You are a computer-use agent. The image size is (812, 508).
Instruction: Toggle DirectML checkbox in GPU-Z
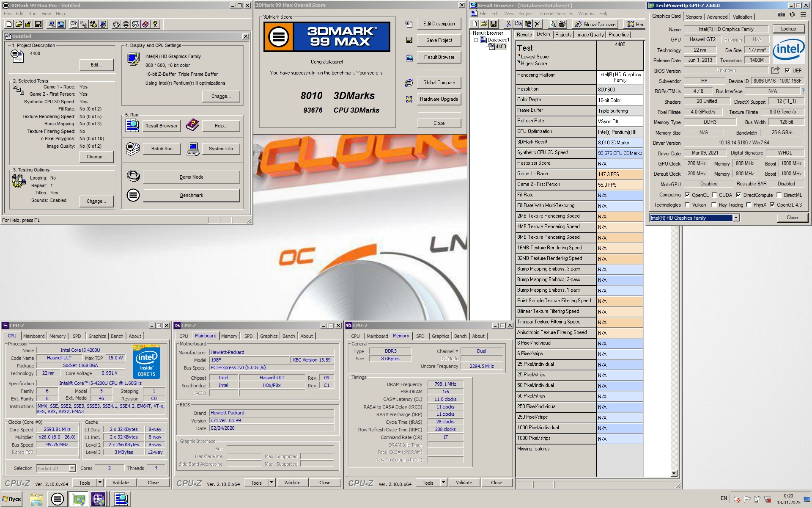coord(779,195)
